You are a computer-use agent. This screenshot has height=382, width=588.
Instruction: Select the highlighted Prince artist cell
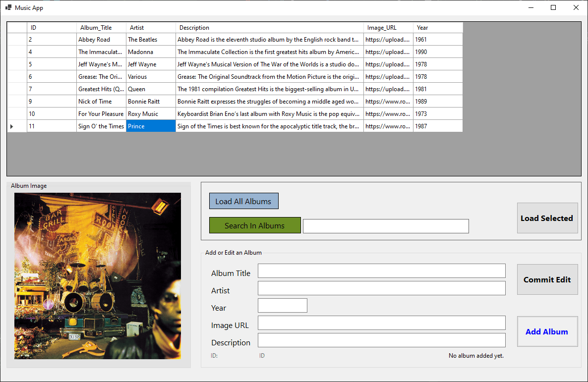click(x=151, y=126)
